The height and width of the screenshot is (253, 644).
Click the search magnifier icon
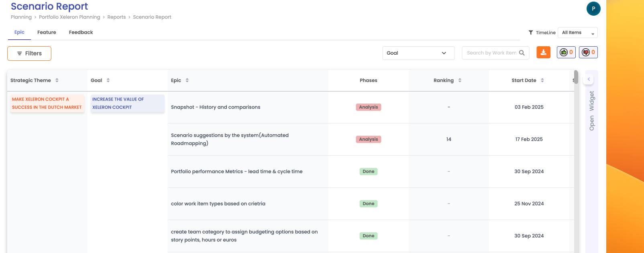click(x=522, y=53)
